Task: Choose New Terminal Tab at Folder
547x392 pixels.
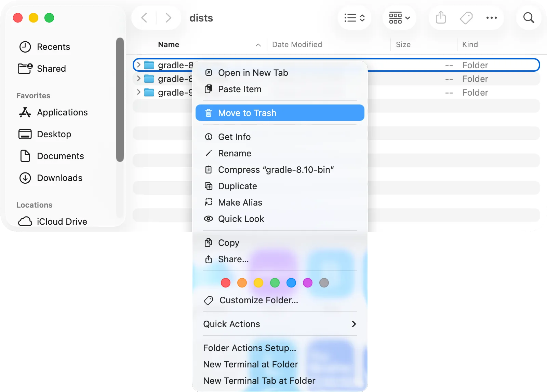Action: (x=280, y=381)
